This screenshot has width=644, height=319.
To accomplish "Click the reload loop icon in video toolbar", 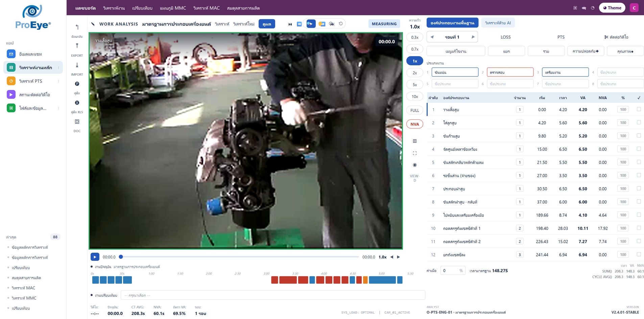I will pyautogui.click(x=341, y=24).
